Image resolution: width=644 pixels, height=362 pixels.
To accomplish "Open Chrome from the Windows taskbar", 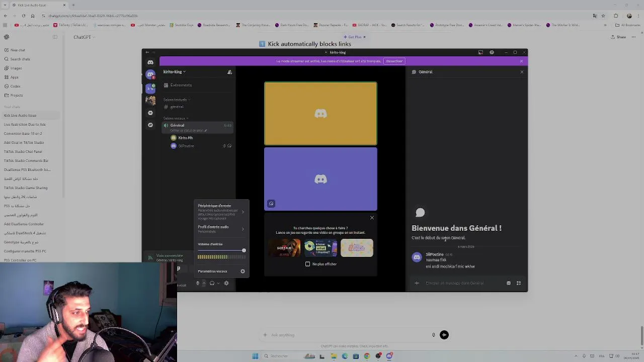I will click(367, 356).
